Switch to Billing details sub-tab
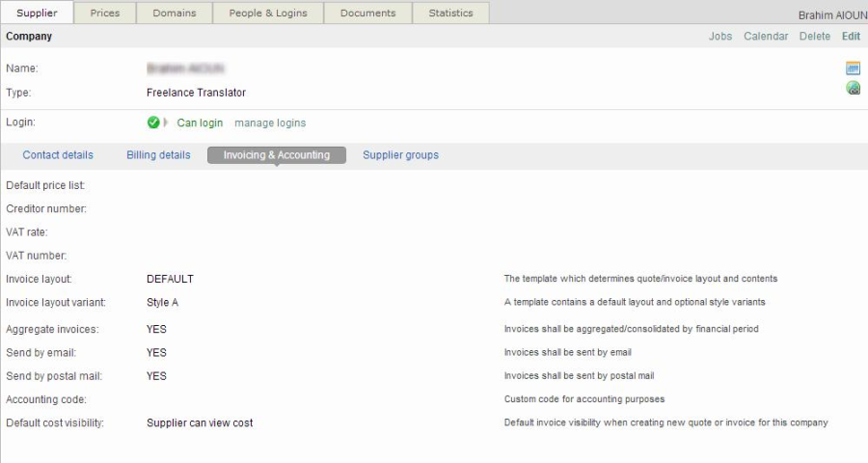Viewport: 868px width, 463px height. [x=158, y=155]
